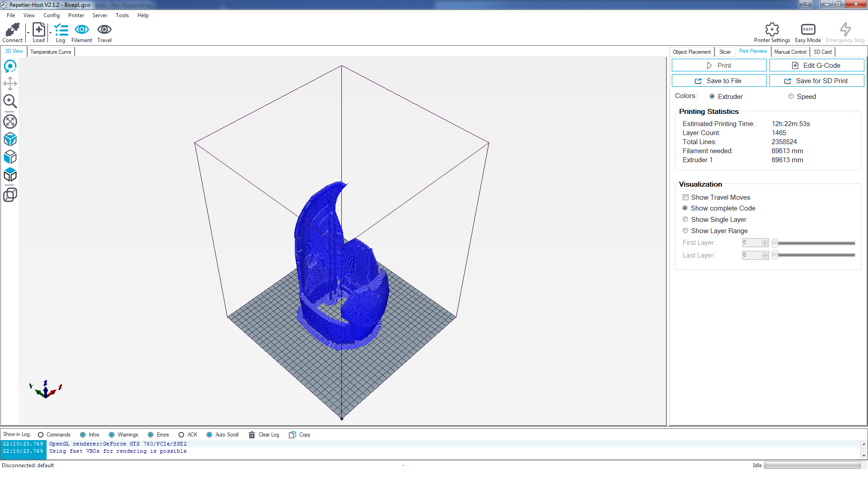Click the Load file icon
This screenshot has width=868, height=488.
coord(39,30)
